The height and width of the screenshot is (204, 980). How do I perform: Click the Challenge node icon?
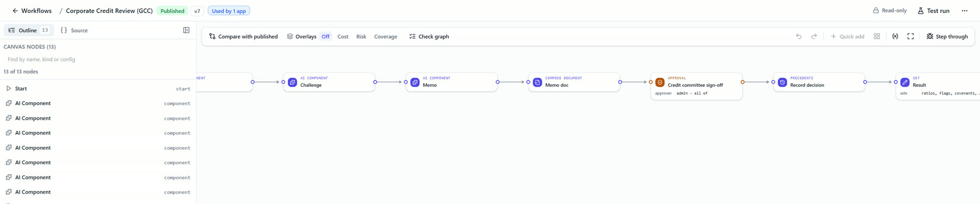pyautogui.click(x=292, y=82)
